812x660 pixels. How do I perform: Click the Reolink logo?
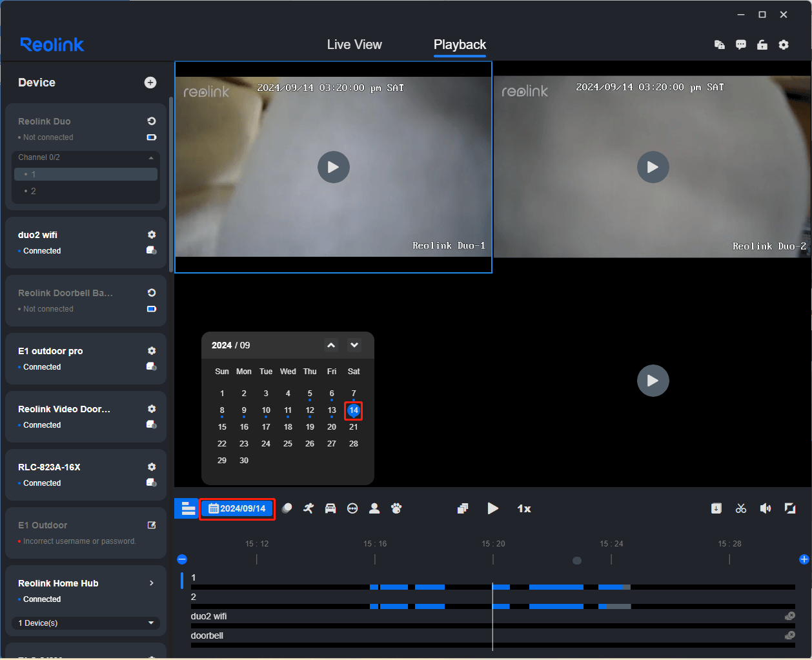[x=52, y=45]
